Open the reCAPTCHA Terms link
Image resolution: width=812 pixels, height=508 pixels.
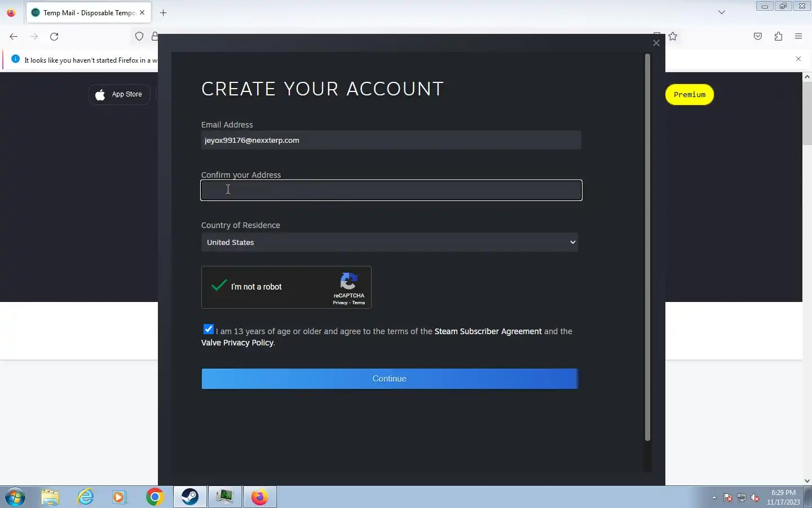359,303
